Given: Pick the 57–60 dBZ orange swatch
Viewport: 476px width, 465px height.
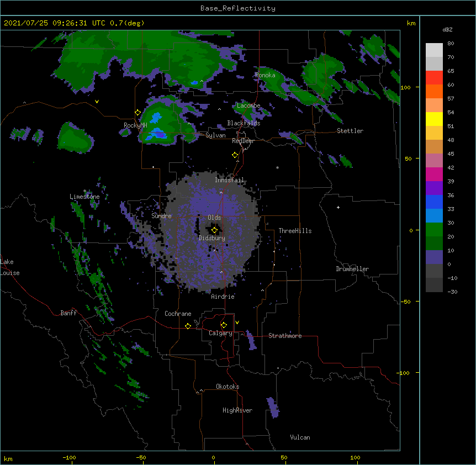Looking at the screenshot, I should (434, 91).
